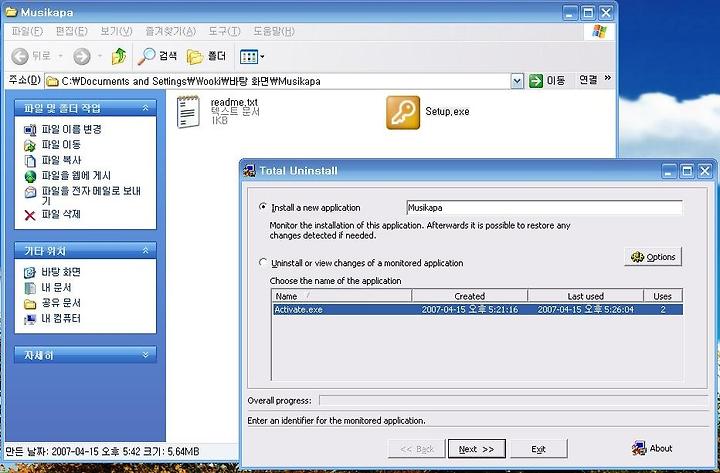Click the folder icon in Explorer address bar
Image resolution: width=720 pixels, height=473 pixels.
click(53, 81)
